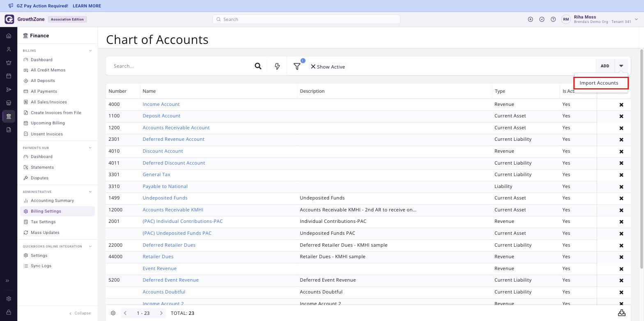Open Sync Logs in sidebar

coord(41,266)
